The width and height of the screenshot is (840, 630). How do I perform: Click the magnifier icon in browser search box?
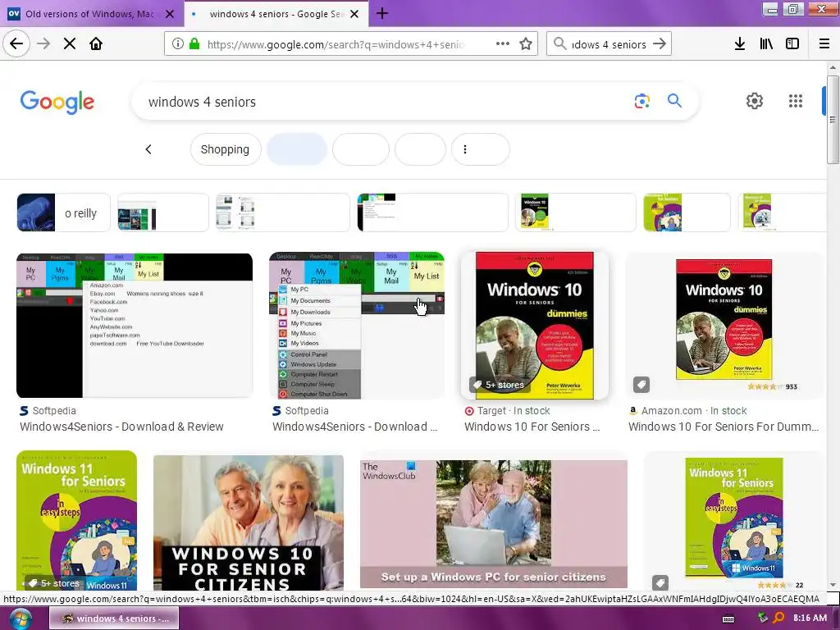click(x=559, y=44)
